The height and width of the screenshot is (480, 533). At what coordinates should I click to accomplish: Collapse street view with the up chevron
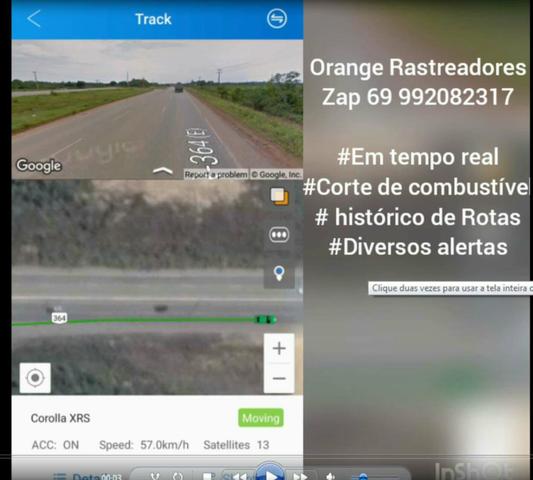[x=163, y=170]
